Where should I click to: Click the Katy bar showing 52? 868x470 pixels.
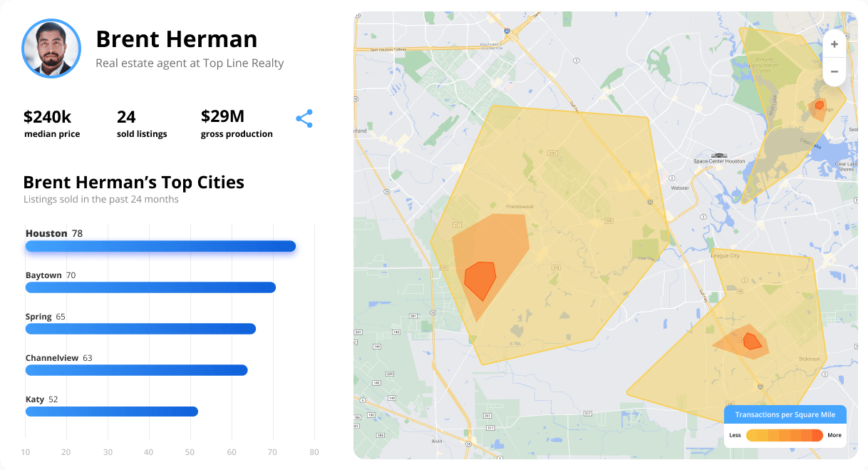pos(112,412)
